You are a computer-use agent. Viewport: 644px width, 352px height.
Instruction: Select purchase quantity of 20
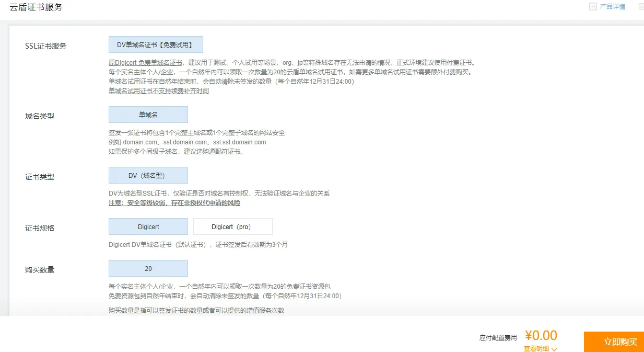[x=148, y=268]
